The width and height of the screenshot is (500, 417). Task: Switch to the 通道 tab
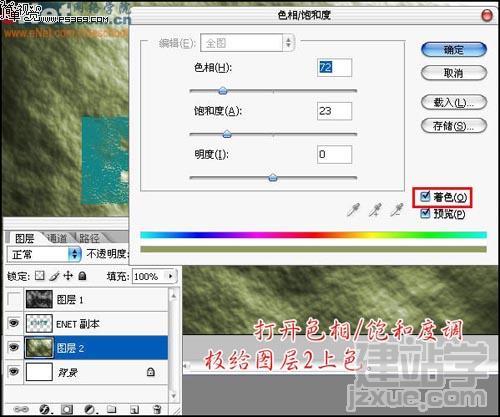[57, 238]
